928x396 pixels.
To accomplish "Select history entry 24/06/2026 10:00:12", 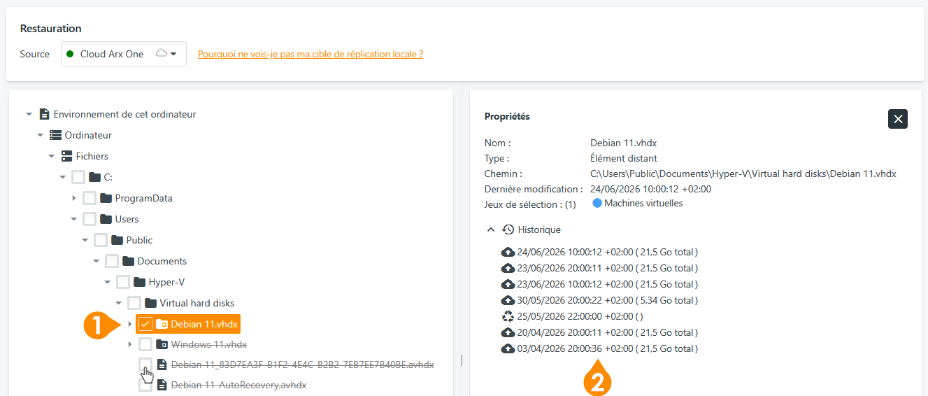I will pyautogui.click(x=600, y=252).
